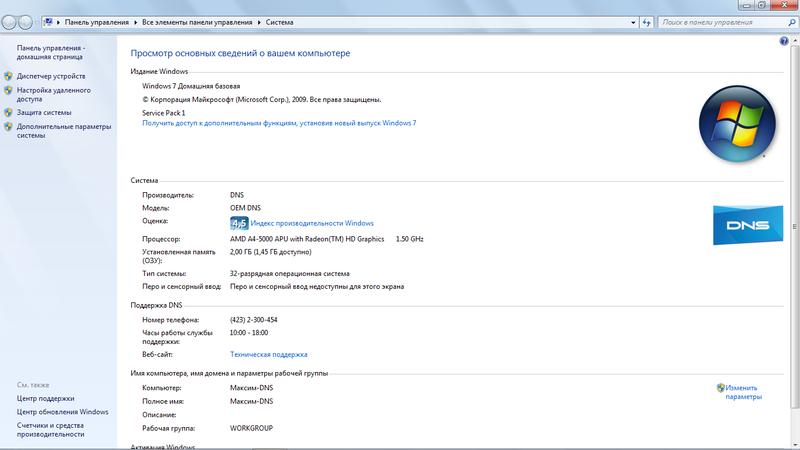The height and width of the screenshot is (450, 800).
Task: Click shield icon next to Настройка удаленного доступа
Action: [x=8, y=90]
